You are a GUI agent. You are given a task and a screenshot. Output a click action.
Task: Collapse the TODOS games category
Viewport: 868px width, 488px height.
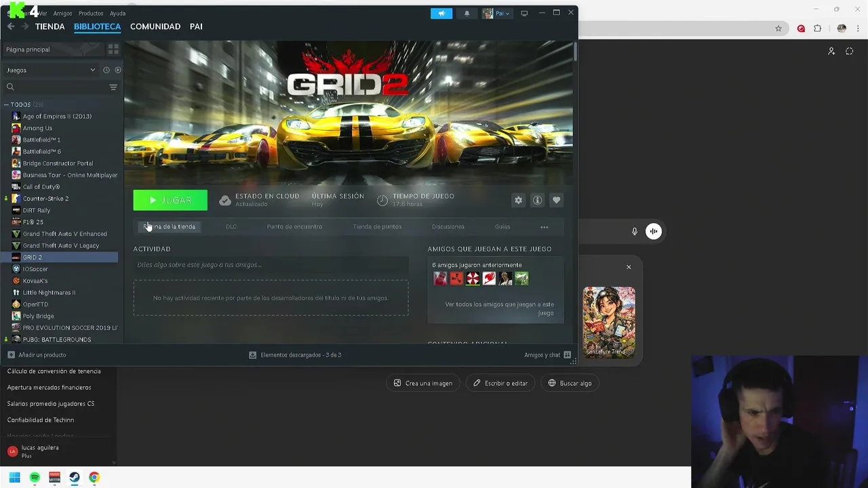(6, 105)
